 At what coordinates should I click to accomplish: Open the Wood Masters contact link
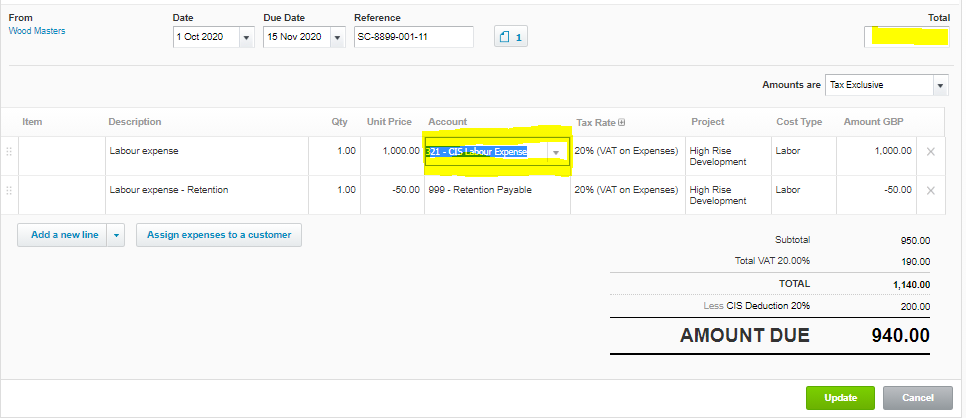37,31
